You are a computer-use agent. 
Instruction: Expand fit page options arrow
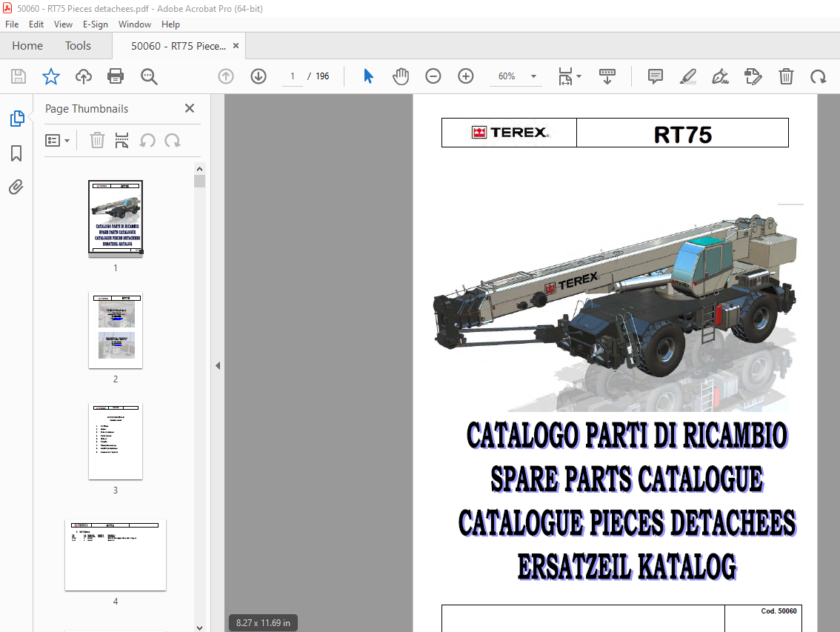coord(579,76)
